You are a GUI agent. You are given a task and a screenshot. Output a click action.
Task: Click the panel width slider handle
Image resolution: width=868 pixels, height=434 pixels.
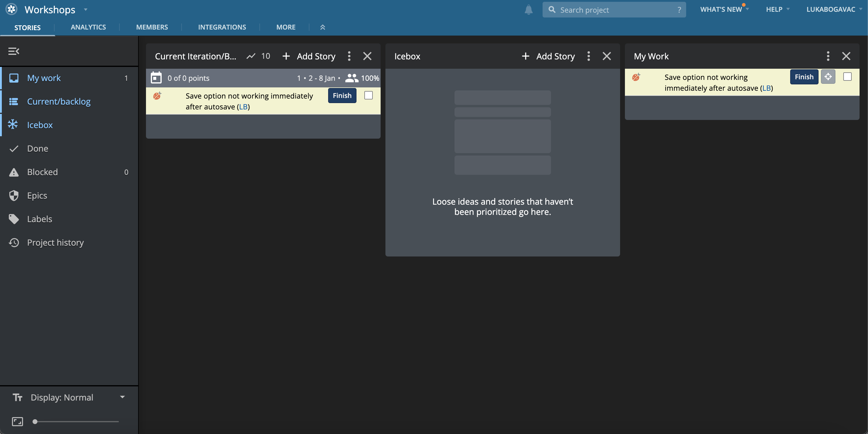tap(35, 422)
